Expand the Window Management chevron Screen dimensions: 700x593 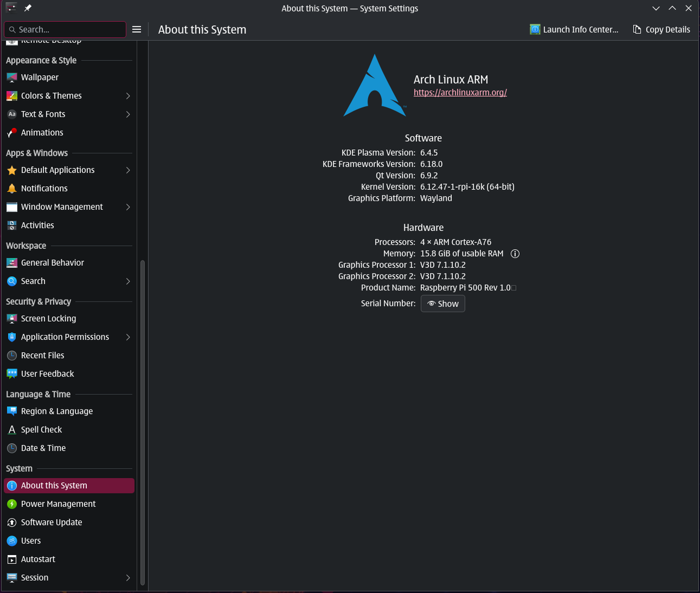(x=128, y=207)
